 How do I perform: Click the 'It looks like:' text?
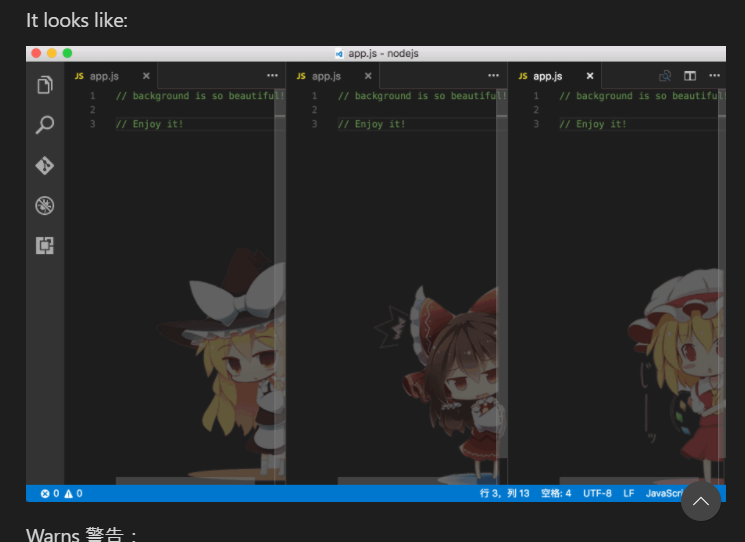pyautogui.click(x=77, y=20)
